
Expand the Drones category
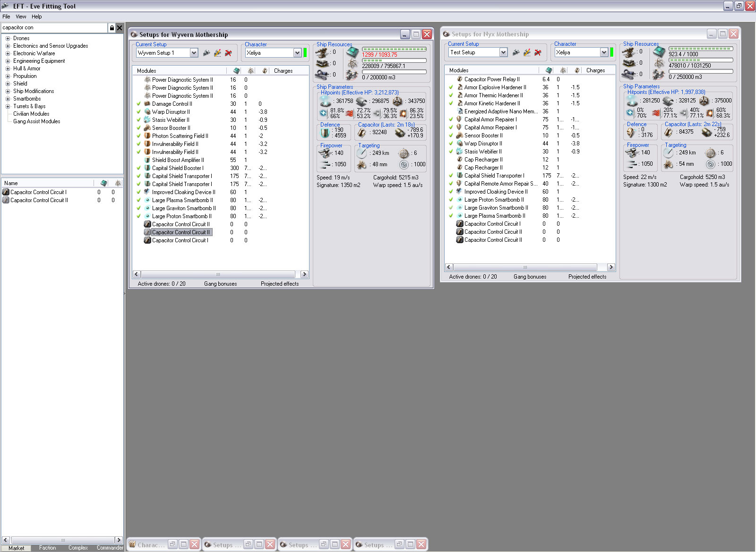(8, 38)
